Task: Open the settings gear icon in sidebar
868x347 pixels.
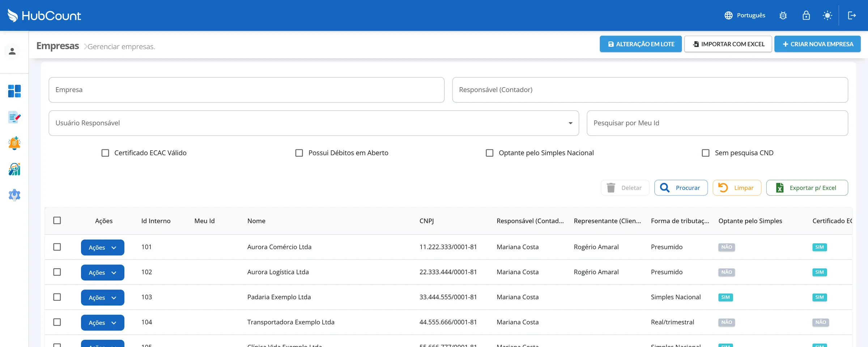Action: [14, 195]
